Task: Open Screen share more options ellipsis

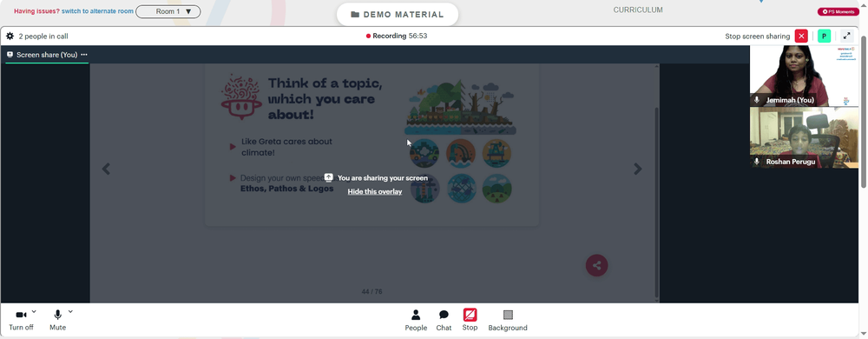Action: 84,55
